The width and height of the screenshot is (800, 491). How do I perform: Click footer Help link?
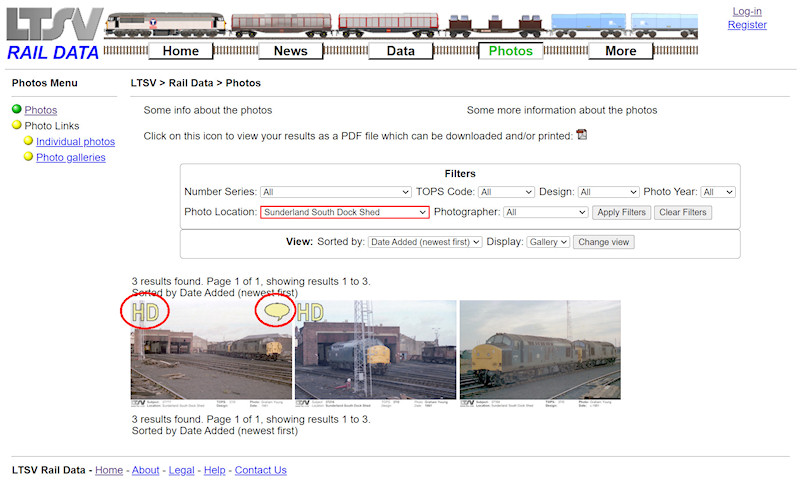click(x=215, y=470)
